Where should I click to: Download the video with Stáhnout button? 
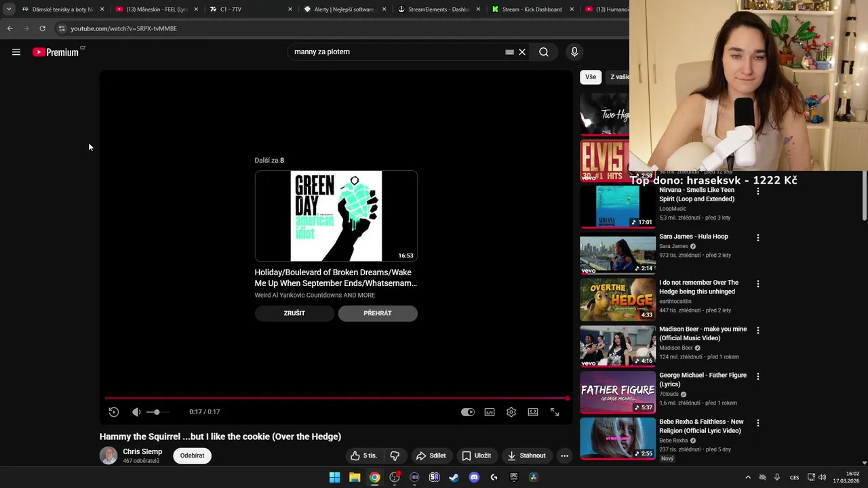point(527,455)
